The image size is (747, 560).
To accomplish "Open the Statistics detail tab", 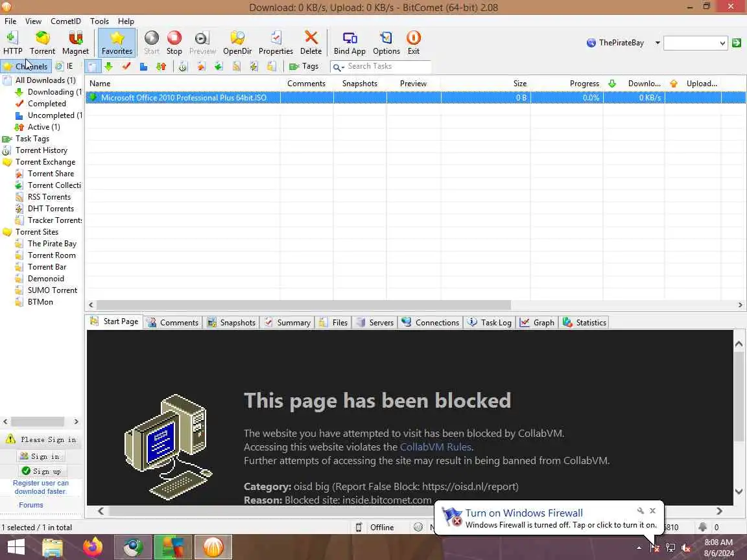I will pyautogui.click(x=584, y=322).
